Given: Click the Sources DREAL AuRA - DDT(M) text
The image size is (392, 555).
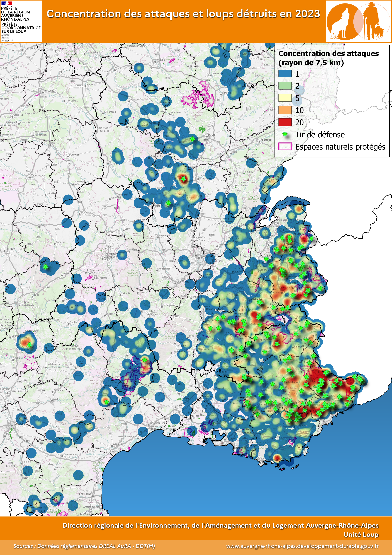Looking at the screenshot, I should coord(84,546).
